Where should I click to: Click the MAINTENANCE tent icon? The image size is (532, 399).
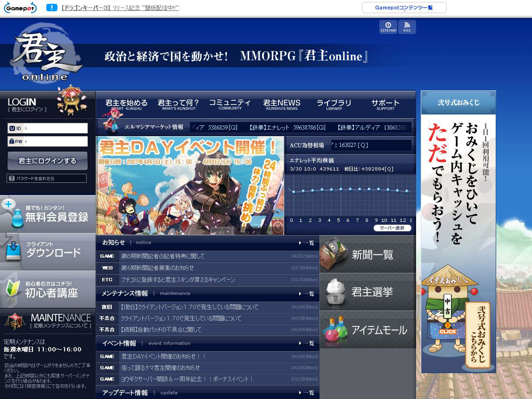pyautogui.click(x=15, y=321)
